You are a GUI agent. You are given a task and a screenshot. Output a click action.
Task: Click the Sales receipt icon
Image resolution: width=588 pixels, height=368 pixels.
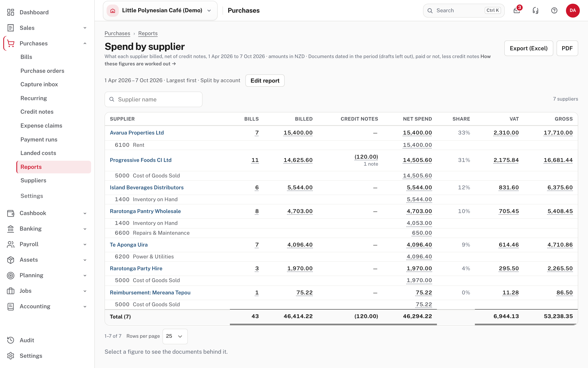point(10,28)
